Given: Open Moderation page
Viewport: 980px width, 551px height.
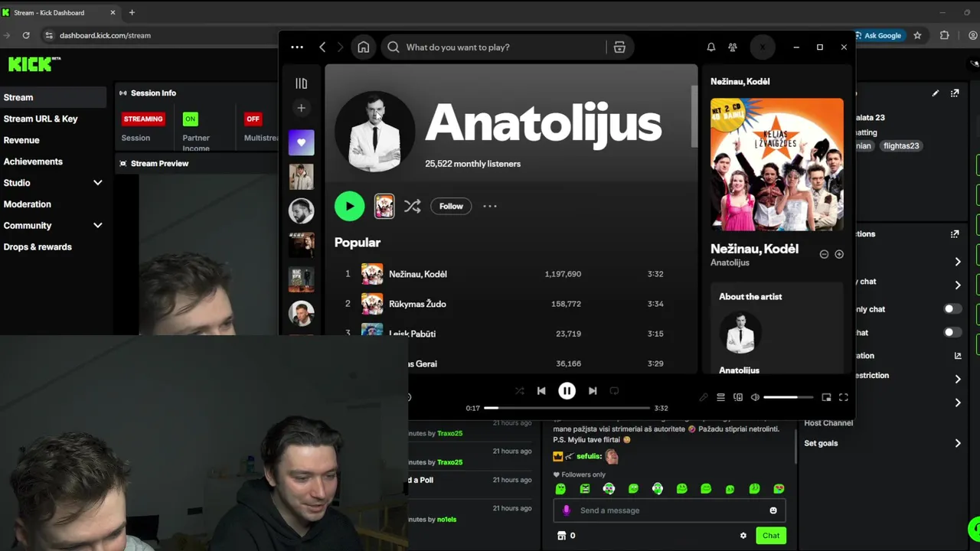Looking at the screenshot, I should [x=28, y=204].
